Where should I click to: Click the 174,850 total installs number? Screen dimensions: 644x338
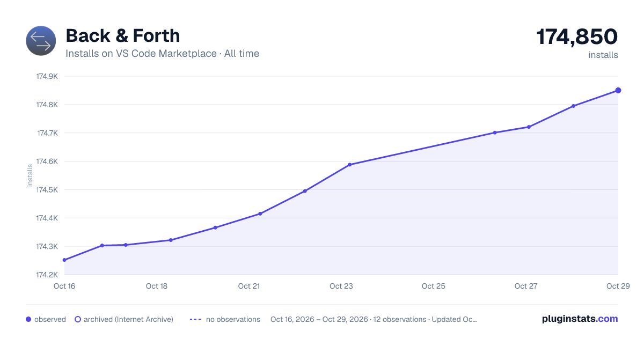(577, 37)
